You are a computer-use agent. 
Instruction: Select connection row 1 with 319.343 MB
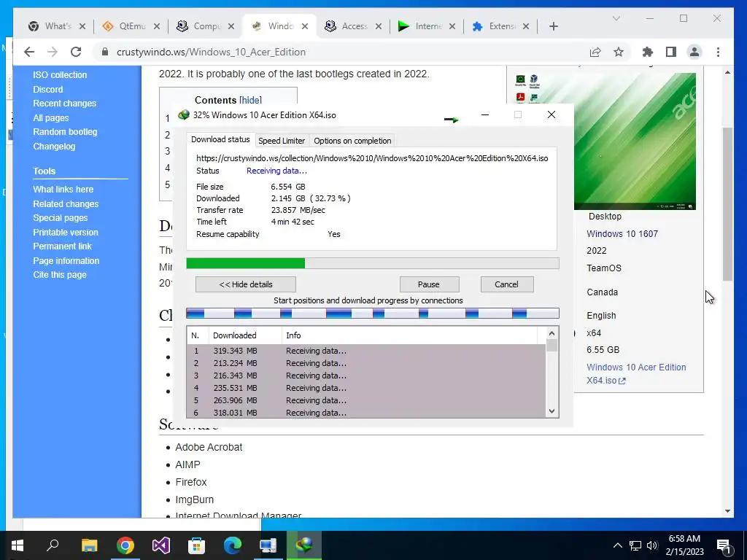click(366, 351)
